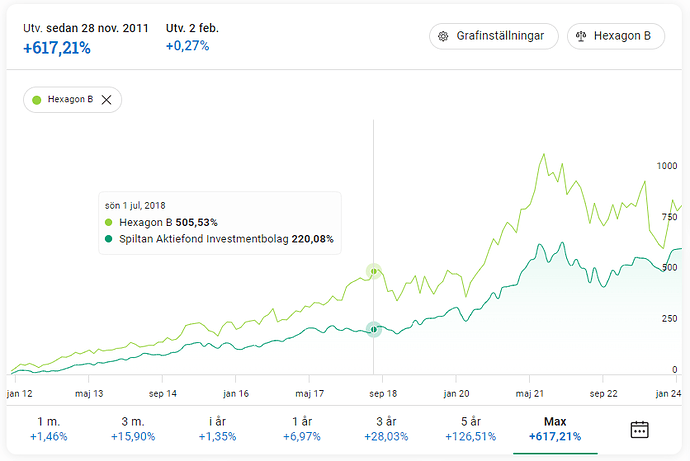Select the 1 m. period tab

pos(48,429)
